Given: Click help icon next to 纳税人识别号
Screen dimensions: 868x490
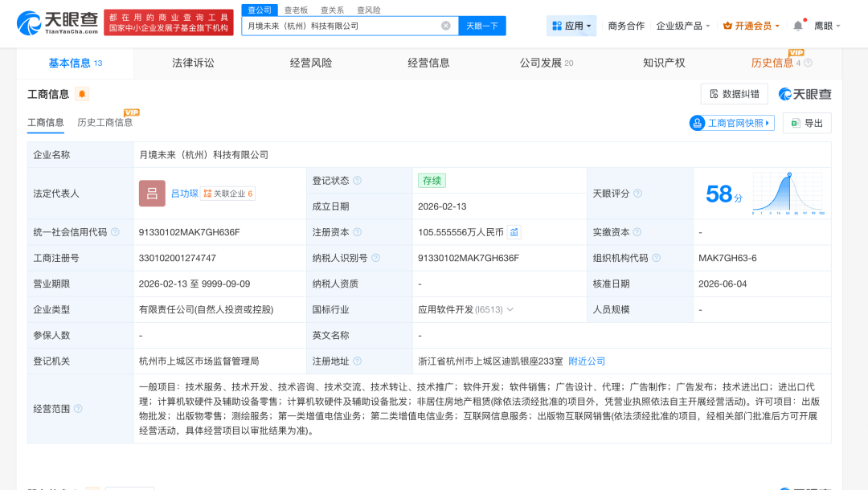Looking at the screenshot, I should [x=376, y=258].
